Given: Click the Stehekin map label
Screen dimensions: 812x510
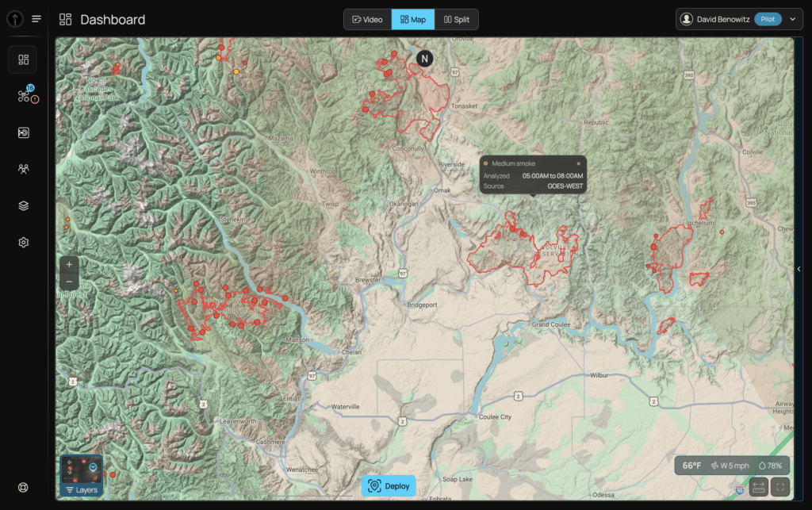Looking at the screenshot, I should pos(232,220).
